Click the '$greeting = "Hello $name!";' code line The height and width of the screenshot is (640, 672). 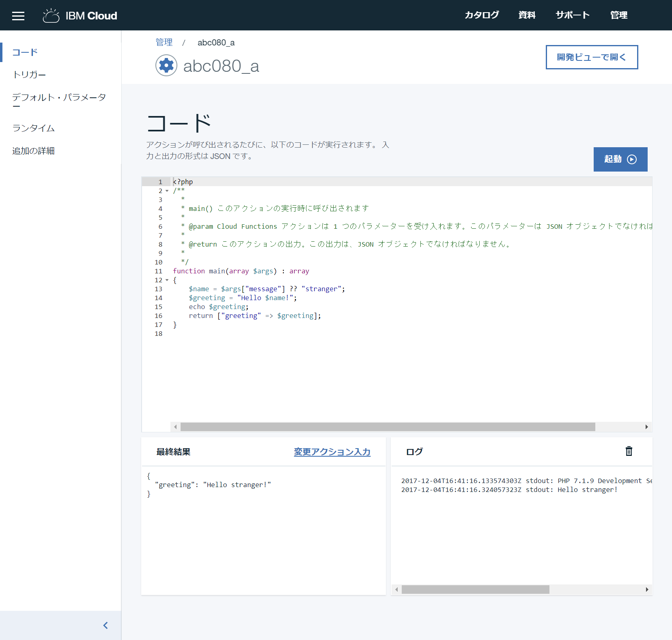coord(243,298)
